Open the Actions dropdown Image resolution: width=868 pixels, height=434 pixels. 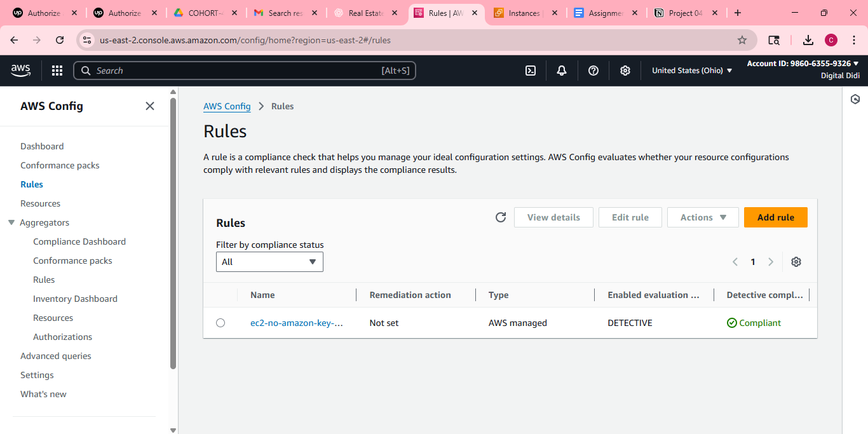[x=703, y=217]
